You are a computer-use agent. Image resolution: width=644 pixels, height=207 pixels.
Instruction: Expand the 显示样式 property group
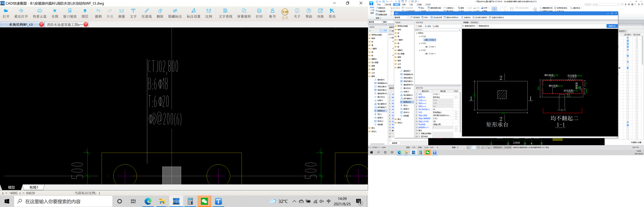click(x=419, y=137)
